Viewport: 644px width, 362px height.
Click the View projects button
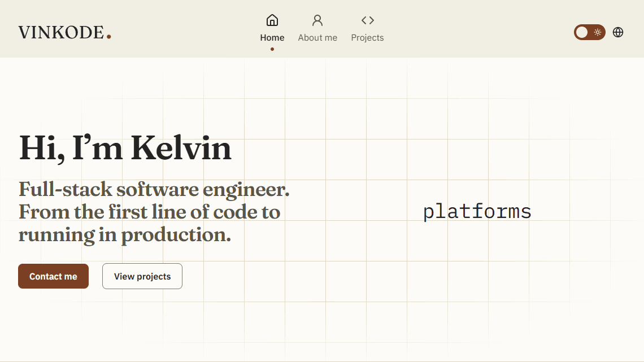pyautogui.click(x=142, y=276)
